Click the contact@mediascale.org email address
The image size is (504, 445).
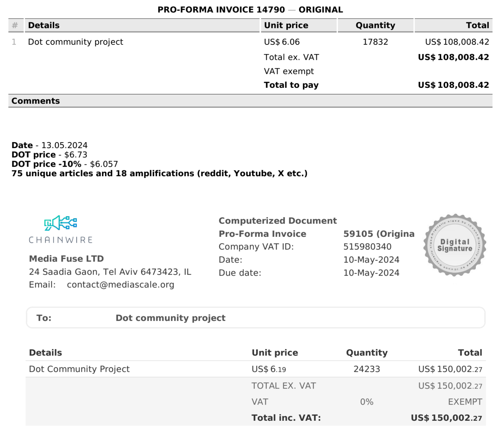(x=120, y=285)
